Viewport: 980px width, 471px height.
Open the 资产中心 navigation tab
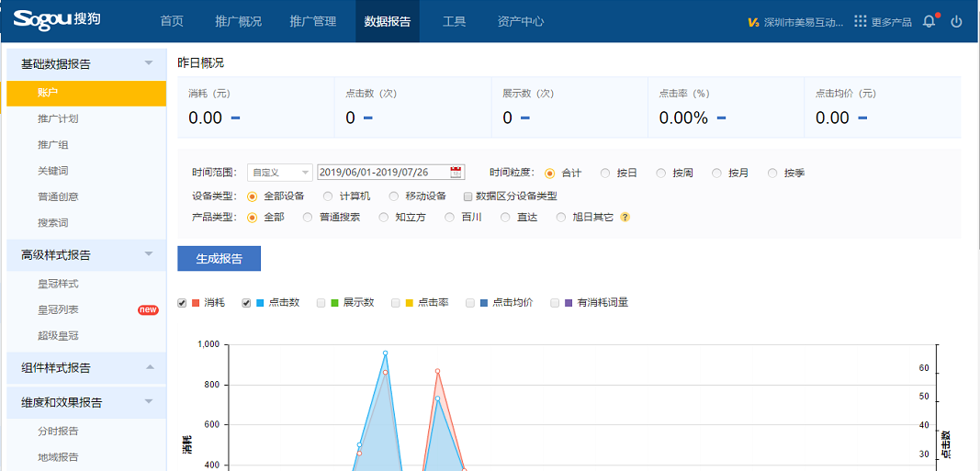pyautogui.click(x=521, y=21)
